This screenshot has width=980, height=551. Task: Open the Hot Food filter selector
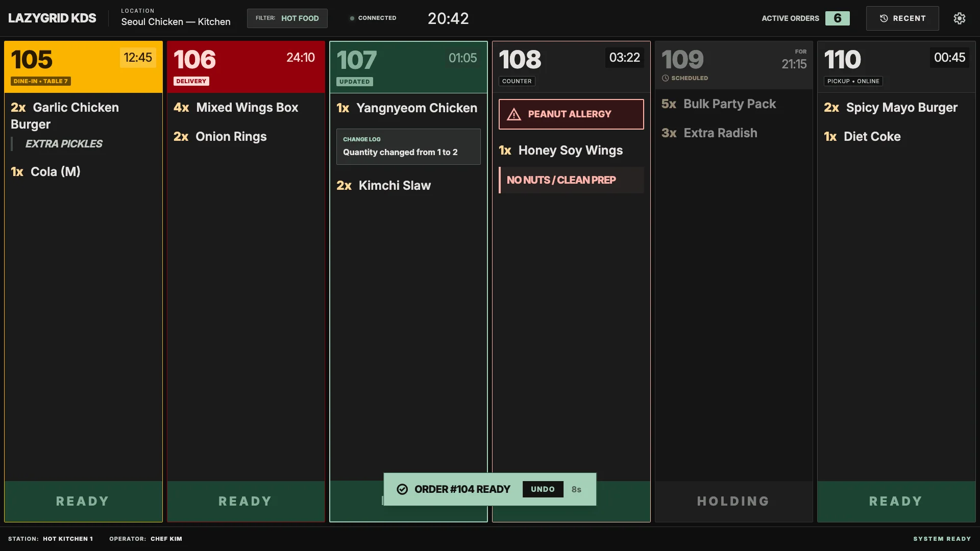click(x=287, y=18)
